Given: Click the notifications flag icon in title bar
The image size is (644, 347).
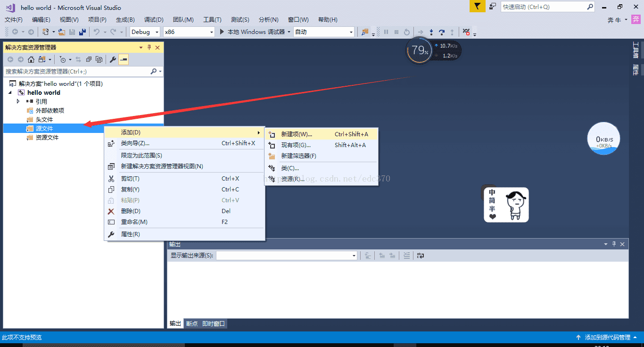Looking at the screenshot, I should click(x=478, y=7).
